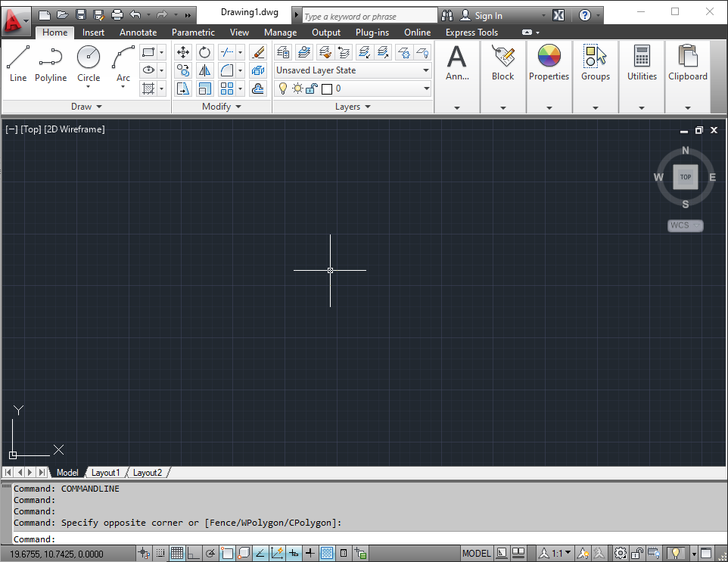Image resolution: width=728 pixels, height=562 pixels.
Task: Switch to the Layout1 tab
Action: [105, 473]
